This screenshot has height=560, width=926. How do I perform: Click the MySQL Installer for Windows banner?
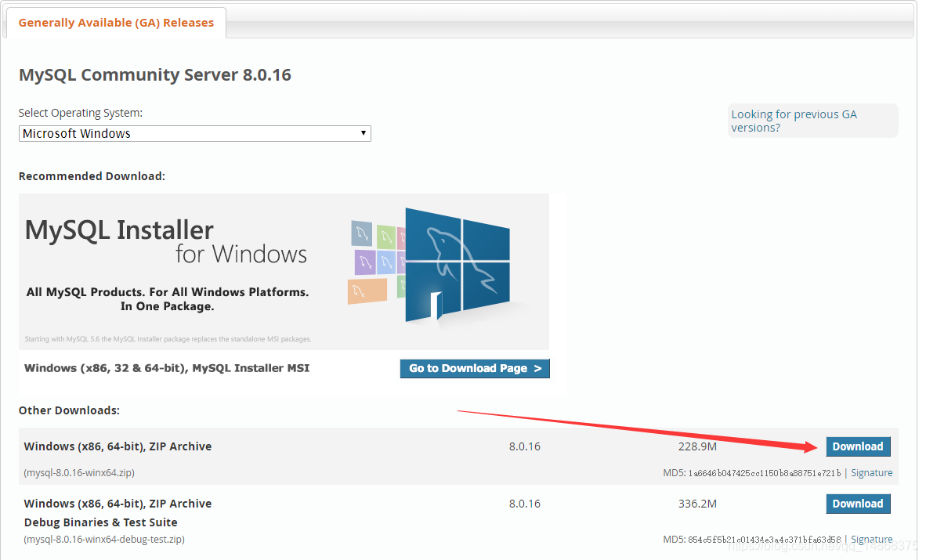click(x=284, y=272)
